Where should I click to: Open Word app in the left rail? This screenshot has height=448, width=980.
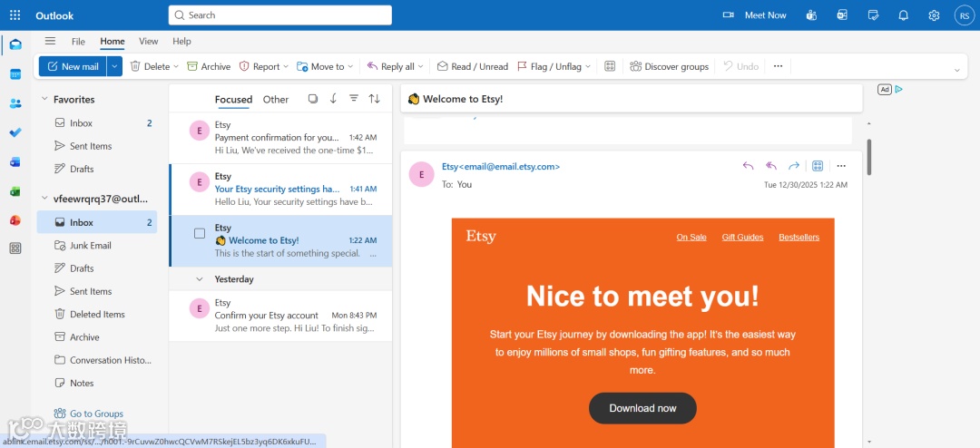tap(15, 161)
